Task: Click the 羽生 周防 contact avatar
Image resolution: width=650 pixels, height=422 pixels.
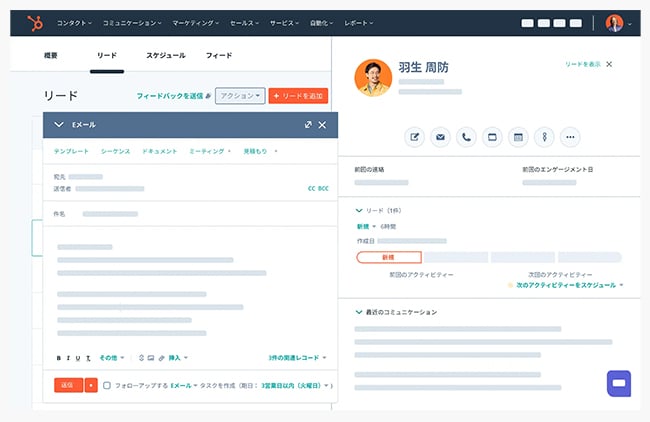Action: [373, 78]
